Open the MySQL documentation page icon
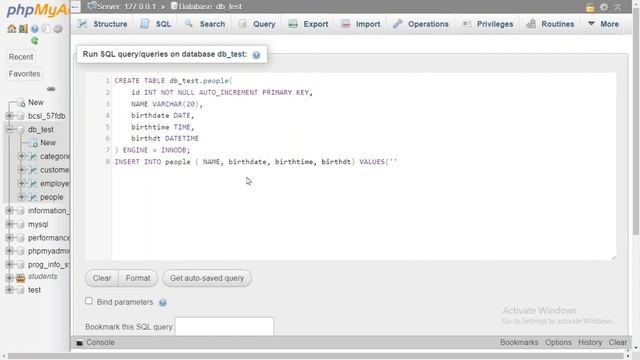Viewport: 640px width, 360px height. pos(46,29)
